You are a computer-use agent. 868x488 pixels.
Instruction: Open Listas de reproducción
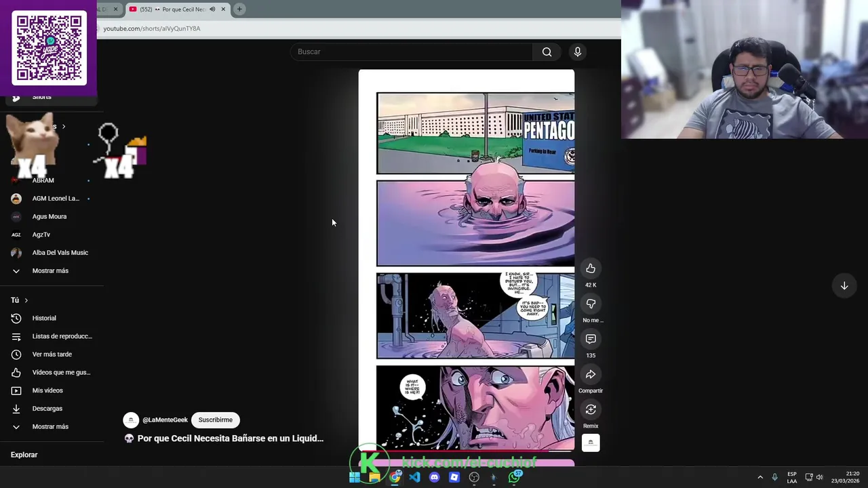click(x=51, y=336)
